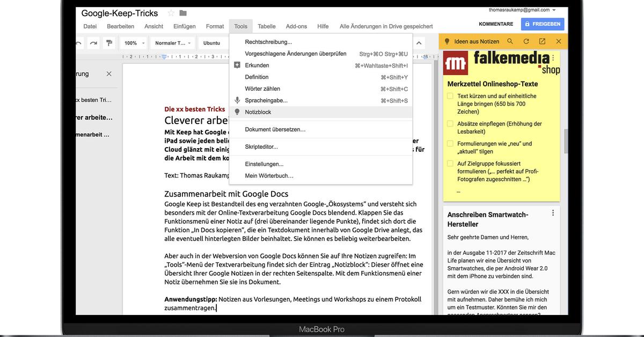Click the blue FREIGEBEN share button
This screenshot has height=337, width=644.
click(x=542, y=24)
